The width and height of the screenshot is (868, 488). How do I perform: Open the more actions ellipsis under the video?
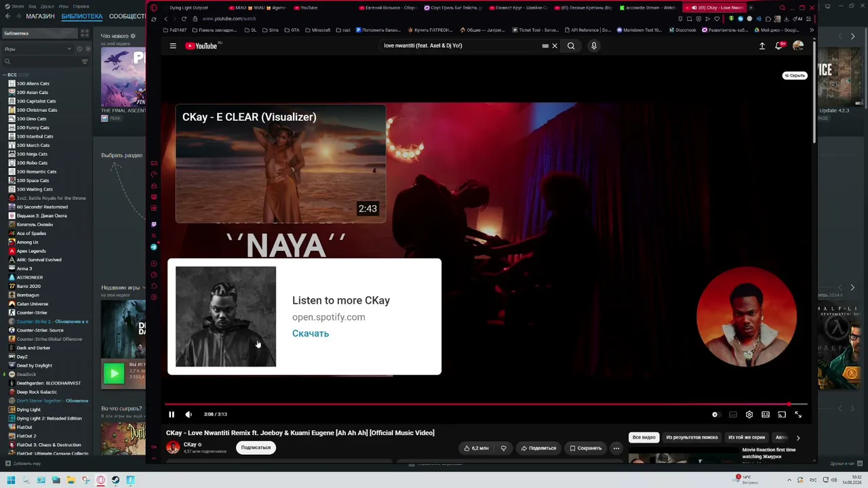[616, 448]
